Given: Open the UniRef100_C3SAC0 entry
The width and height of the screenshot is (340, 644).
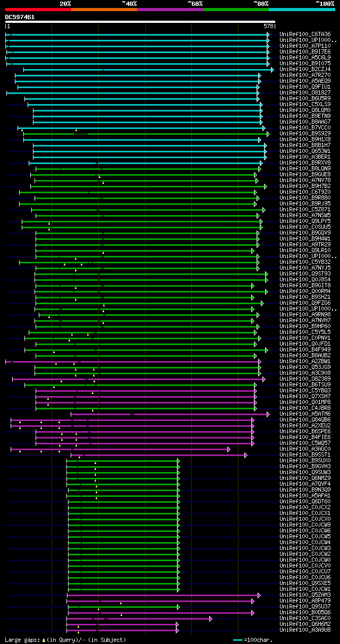Looking at the screenshot, I should click(305, 618).
